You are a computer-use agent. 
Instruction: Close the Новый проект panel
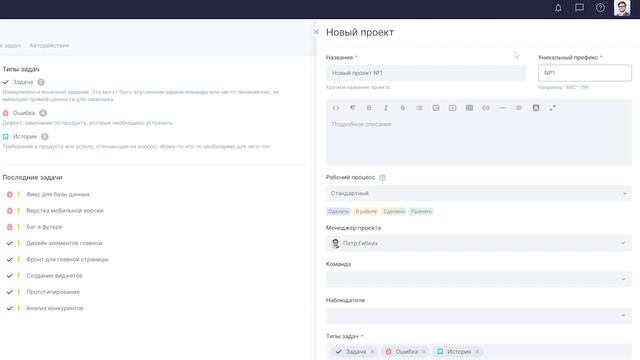(x=316, y=32)
